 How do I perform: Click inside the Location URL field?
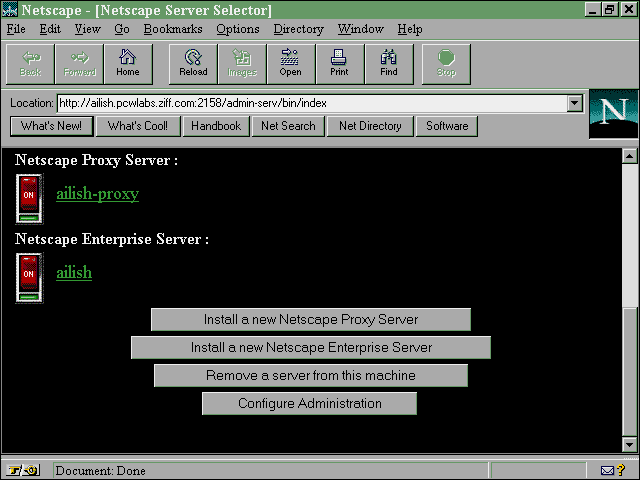[x=312, y=103]
